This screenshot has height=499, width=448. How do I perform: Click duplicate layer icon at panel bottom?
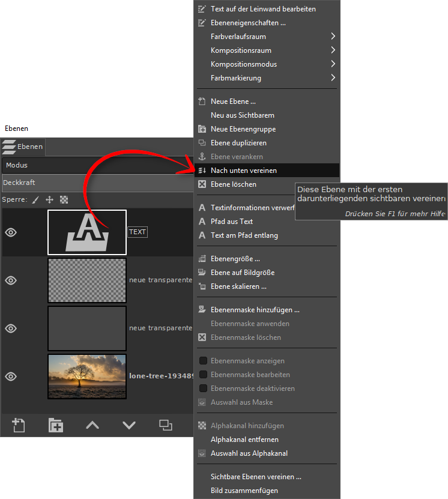coord(166,425)
